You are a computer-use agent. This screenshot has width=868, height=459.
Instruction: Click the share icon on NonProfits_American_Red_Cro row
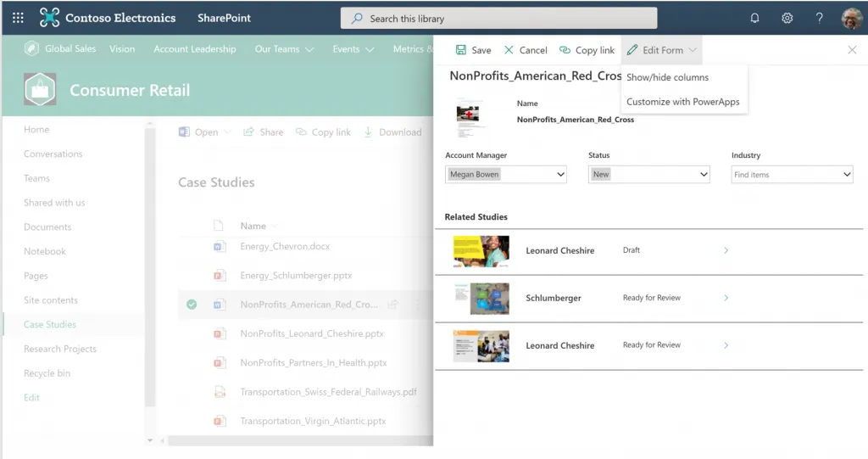pyautogui.click(x=393, y=305)
